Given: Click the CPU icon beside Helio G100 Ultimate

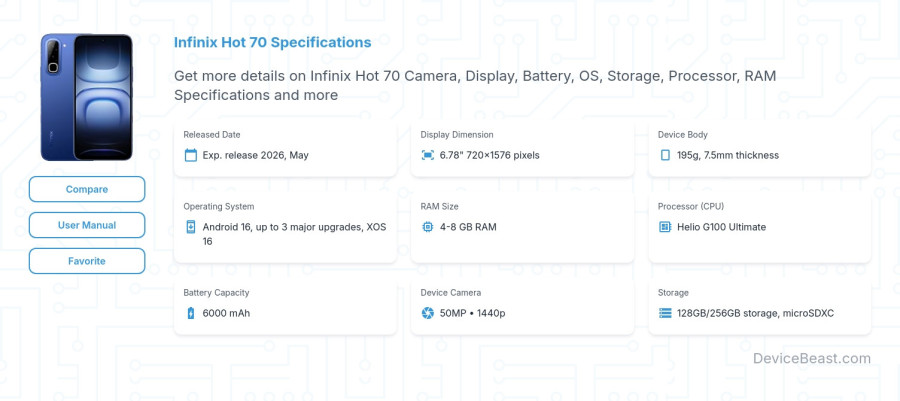Looking at the screenshot, I should (665, 227).
